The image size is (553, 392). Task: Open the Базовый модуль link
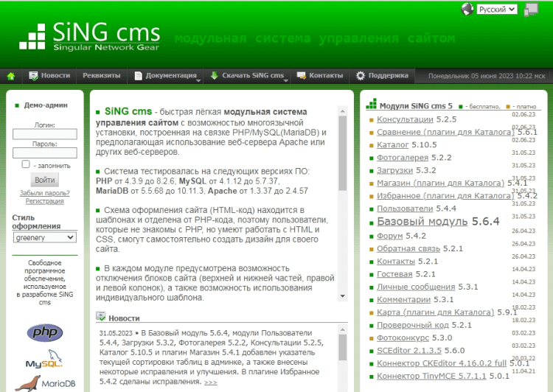(422, 221)
